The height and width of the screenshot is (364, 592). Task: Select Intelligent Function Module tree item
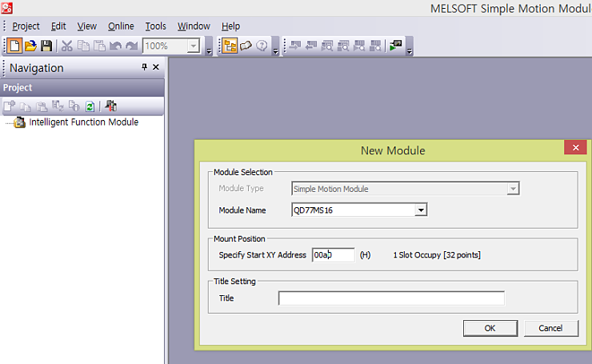[83, 122]
